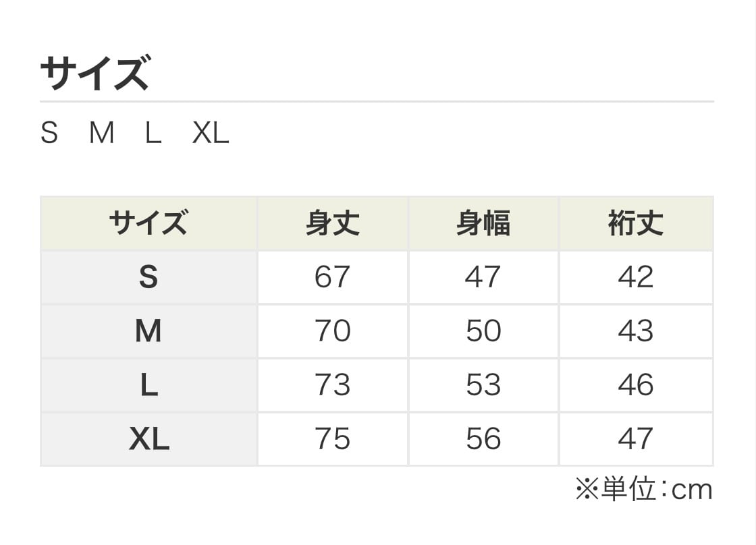
Task: Choose size L in the size list under the heading
Action: click(x=153, y=134)
